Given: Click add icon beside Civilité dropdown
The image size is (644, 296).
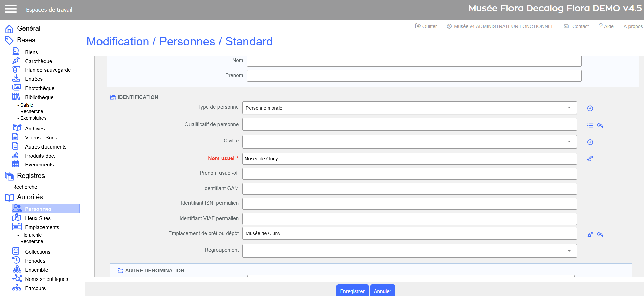Looking at the screenshot, I should click(x=590, y=142).
